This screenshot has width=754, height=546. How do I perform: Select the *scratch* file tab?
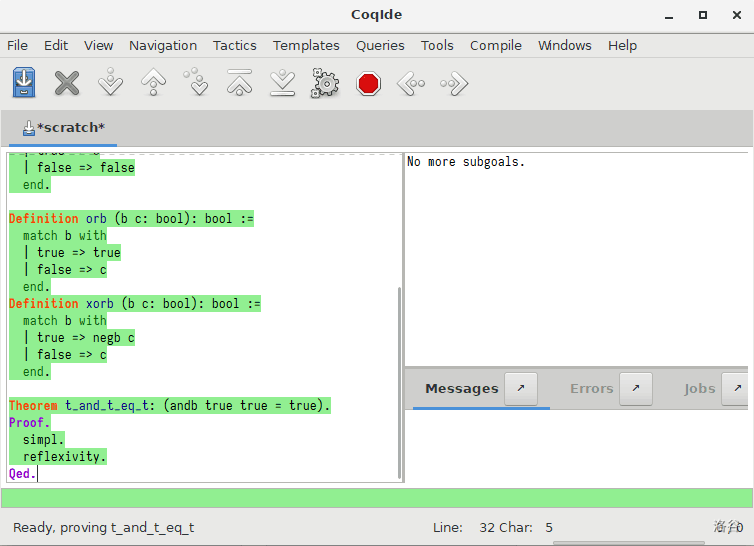64,128
